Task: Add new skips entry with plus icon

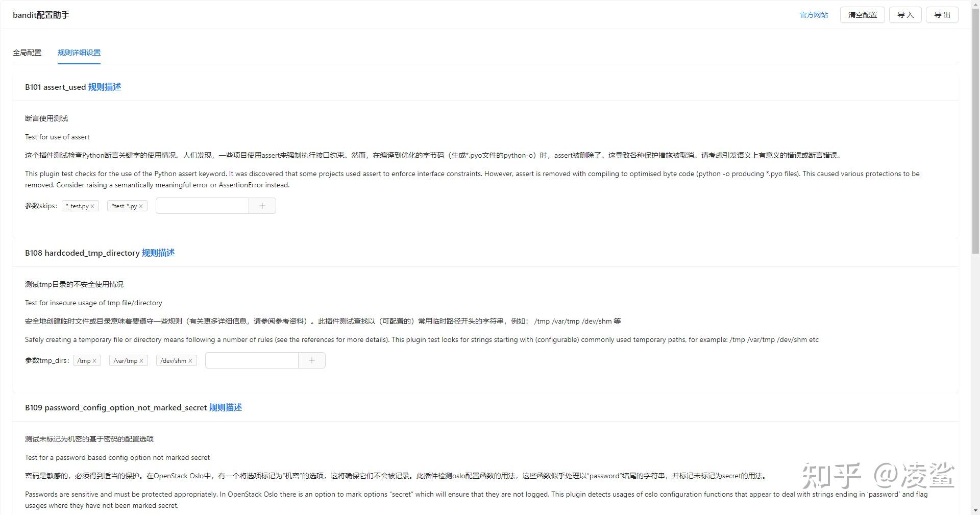Action: click(262, 206)
